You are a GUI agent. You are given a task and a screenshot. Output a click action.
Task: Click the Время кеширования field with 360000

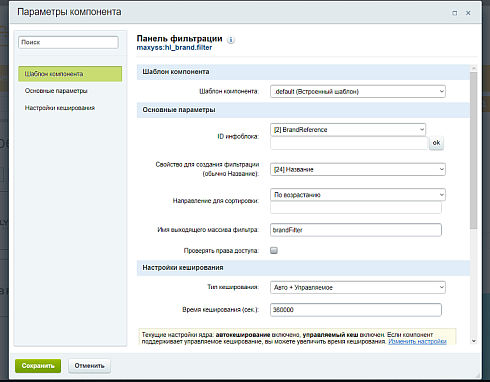(356, 310)
